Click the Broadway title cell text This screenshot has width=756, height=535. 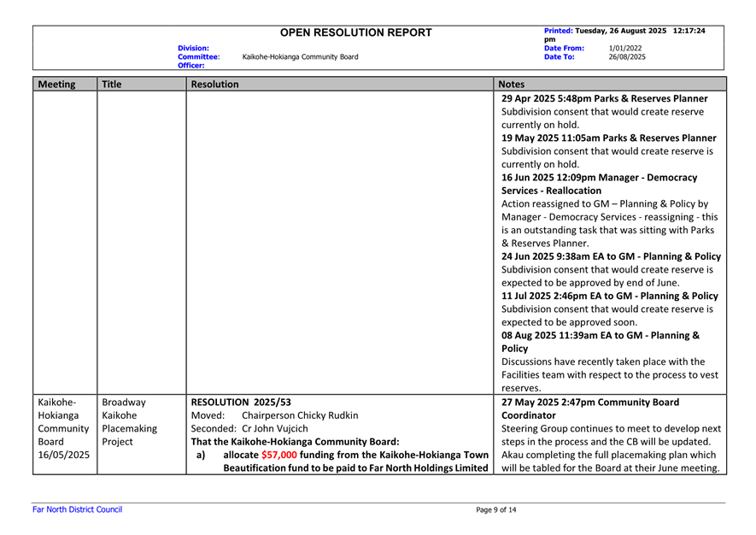coord(123,403)
